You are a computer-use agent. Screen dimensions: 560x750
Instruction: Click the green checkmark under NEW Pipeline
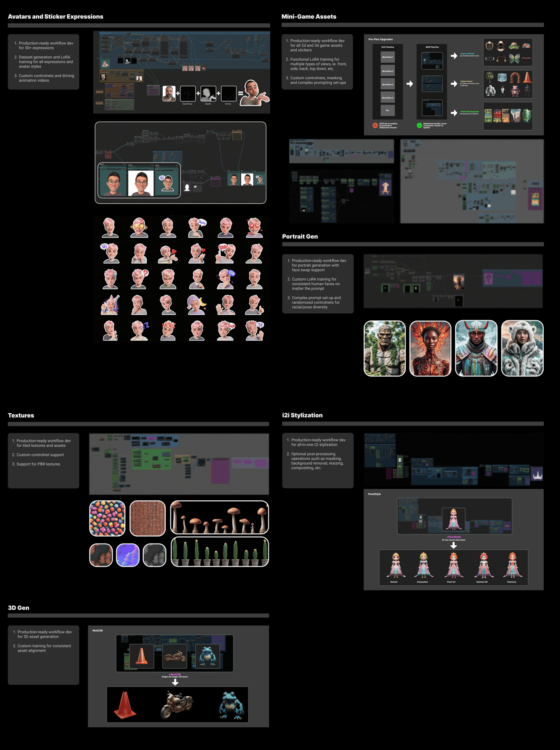(419, 125)
